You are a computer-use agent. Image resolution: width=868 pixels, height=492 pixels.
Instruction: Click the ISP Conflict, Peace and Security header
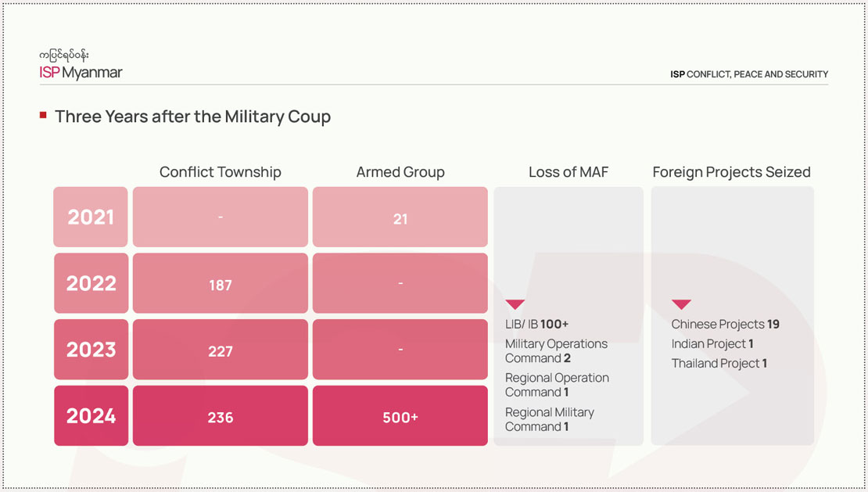(x=748, y=74)
